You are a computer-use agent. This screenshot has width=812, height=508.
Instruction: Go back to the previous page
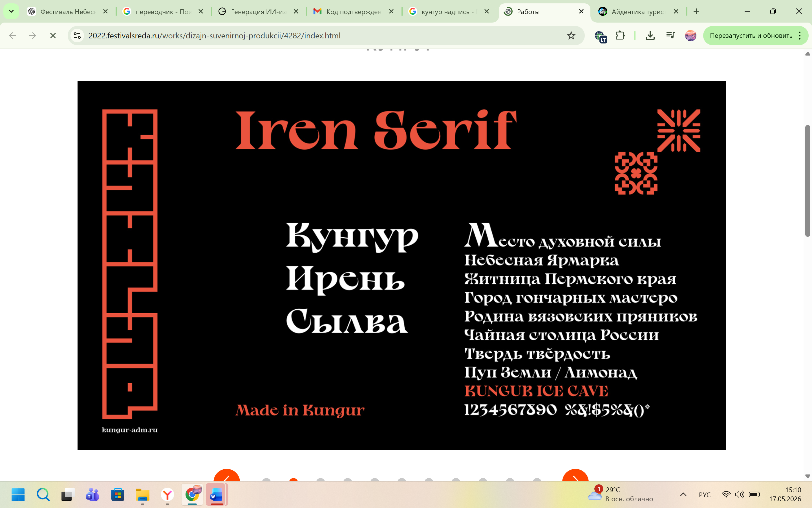[12, 36]
